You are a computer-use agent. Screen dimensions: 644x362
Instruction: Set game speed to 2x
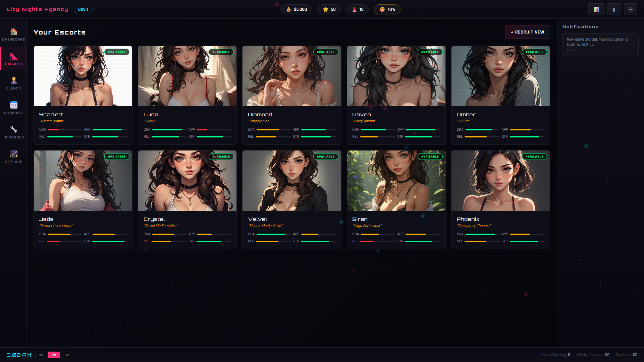pos(54,355)
